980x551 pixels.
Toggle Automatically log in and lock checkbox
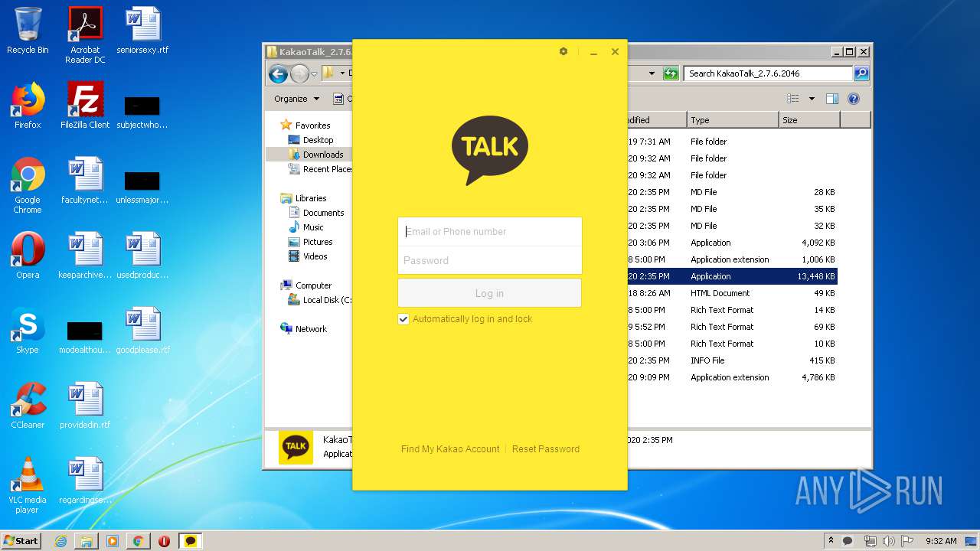pos(403,319)
